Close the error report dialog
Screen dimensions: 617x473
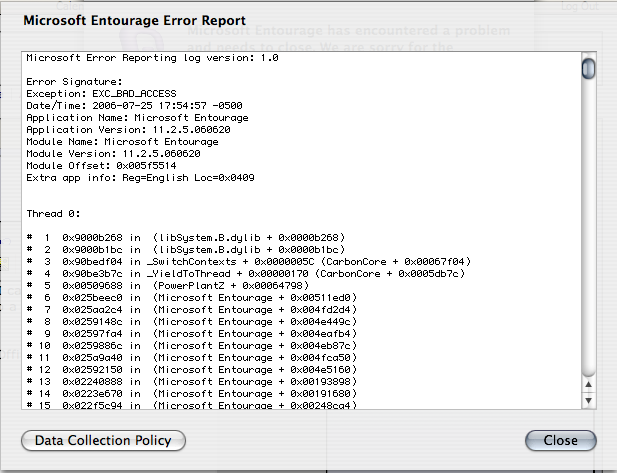point(560,440)
